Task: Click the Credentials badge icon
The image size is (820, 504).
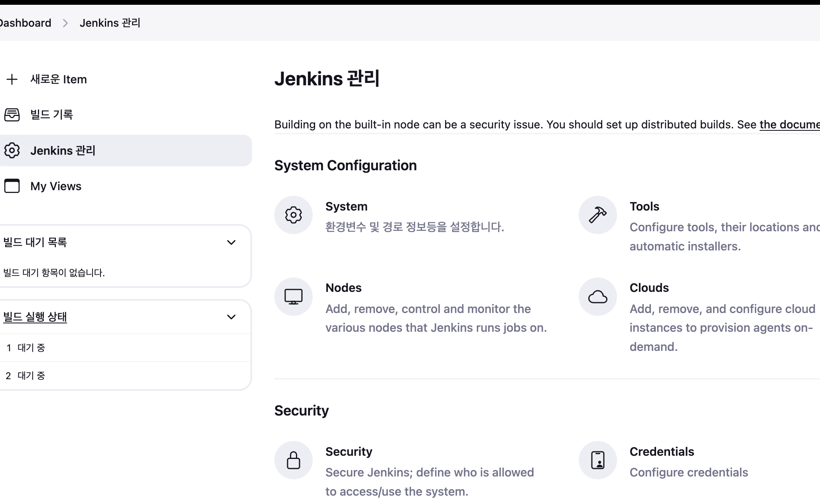Action: [598, 460]
